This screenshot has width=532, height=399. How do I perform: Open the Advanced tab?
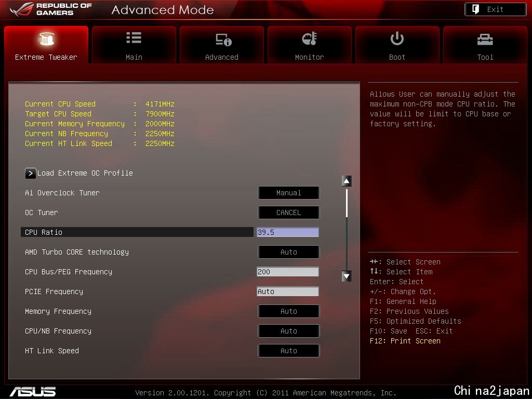pyautogui.click(x=221, y=45)
